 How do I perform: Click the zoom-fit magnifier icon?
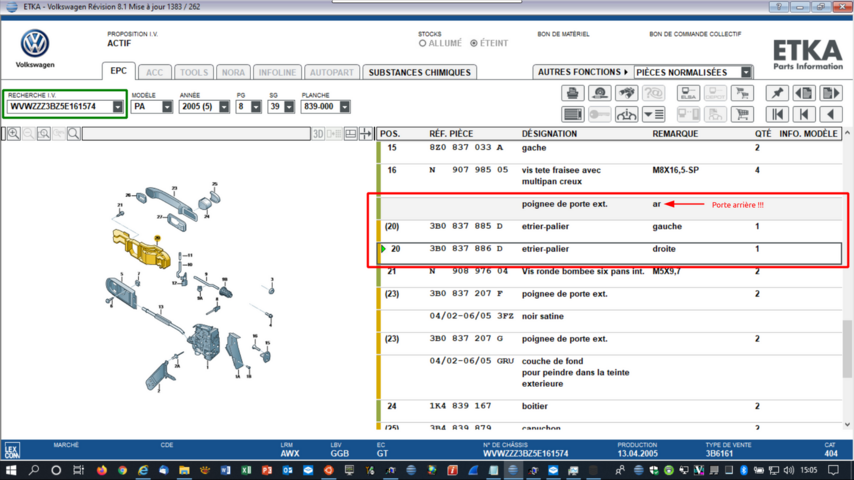[44, 133]
